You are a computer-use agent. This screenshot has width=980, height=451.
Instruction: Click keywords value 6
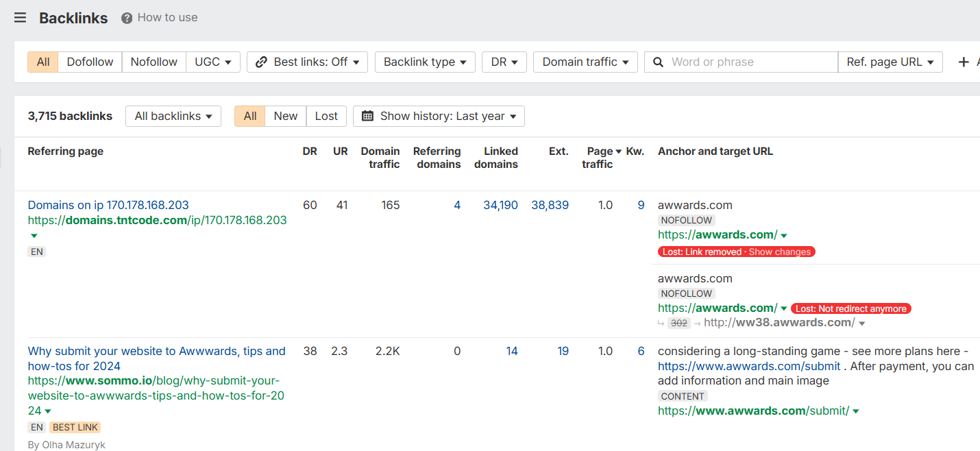pyautogui.click(x=641, y=351)
